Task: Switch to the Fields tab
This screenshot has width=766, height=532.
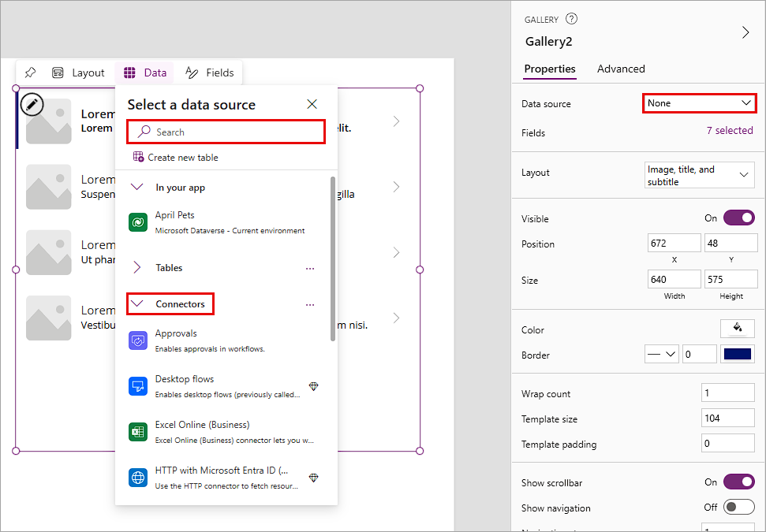Action: click(209, 72)
